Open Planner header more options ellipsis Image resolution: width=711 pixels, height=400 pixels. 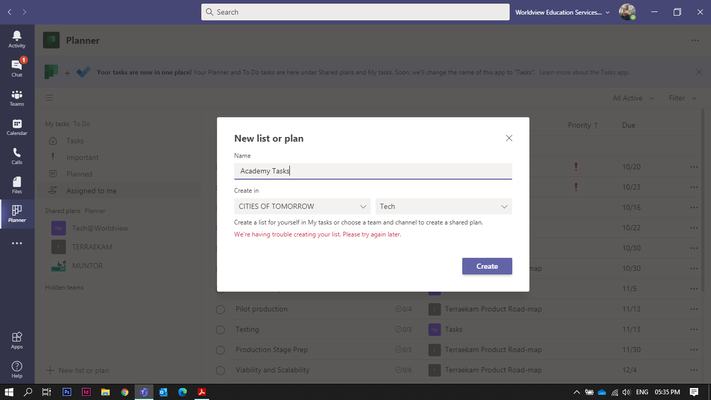695,40
